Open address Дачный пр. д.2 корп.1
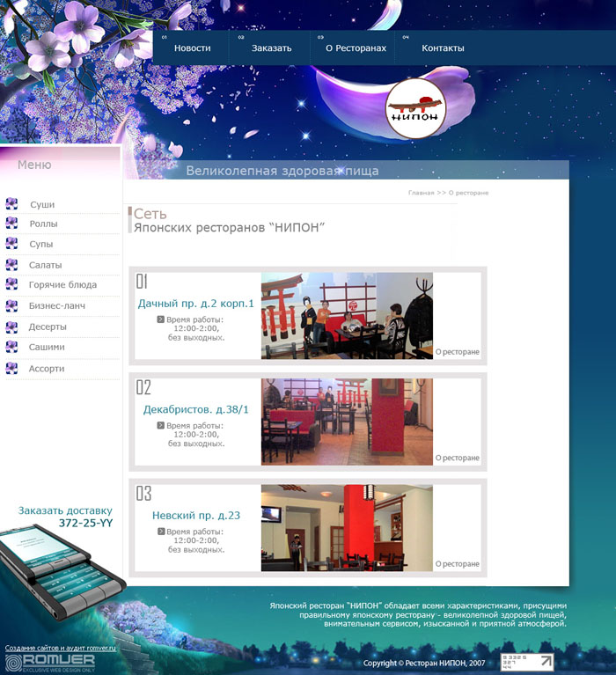 click(x=196, y=304)
